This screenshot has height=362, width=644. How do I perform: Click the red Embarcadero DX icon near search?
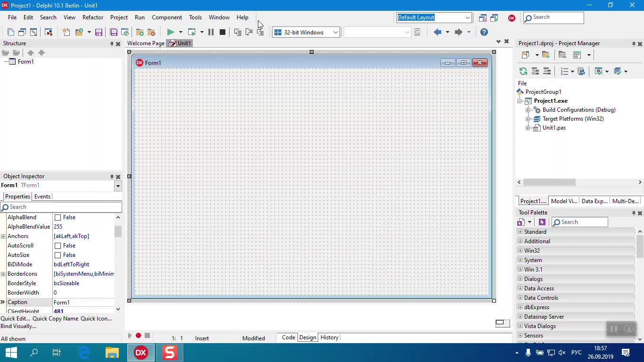[x=512, y=18]
